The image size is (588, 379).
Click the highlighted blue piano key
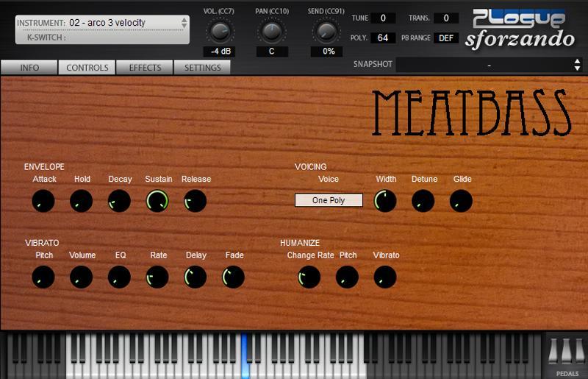pos(245,356)
